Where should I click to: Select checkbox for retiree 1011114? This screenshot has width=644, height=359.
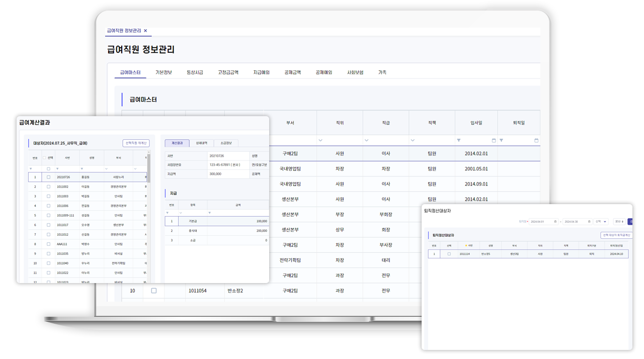click(449, 254)
